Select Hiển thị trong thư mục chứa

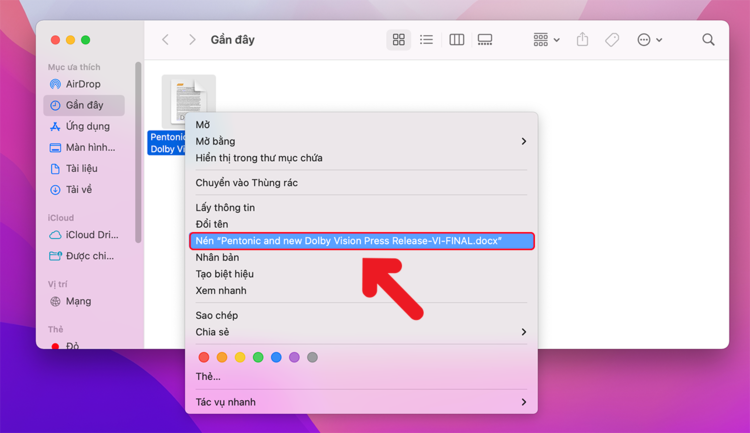[361, 158]
